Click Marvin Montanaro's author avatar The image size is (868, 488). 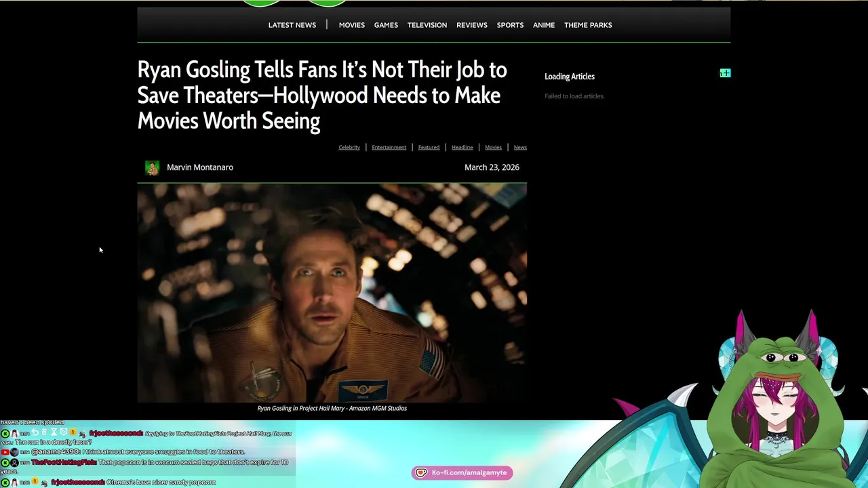point(152,167)
